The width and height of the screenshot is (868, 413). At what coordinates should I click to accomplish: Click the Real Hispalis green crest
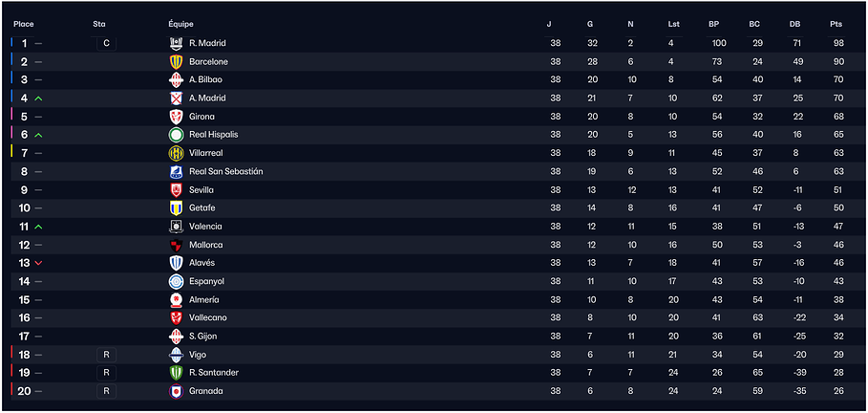[x=176, y=135]
